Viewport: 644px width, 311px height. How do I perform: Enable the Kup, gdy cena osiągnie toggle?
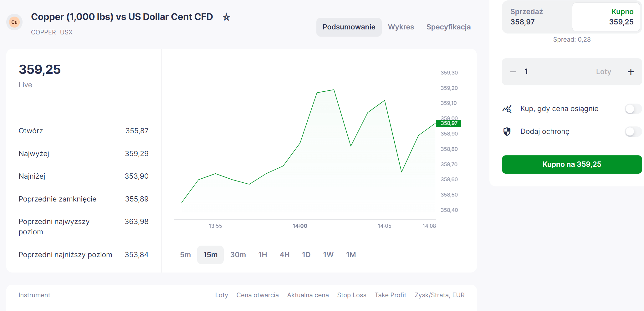point(633,109)
